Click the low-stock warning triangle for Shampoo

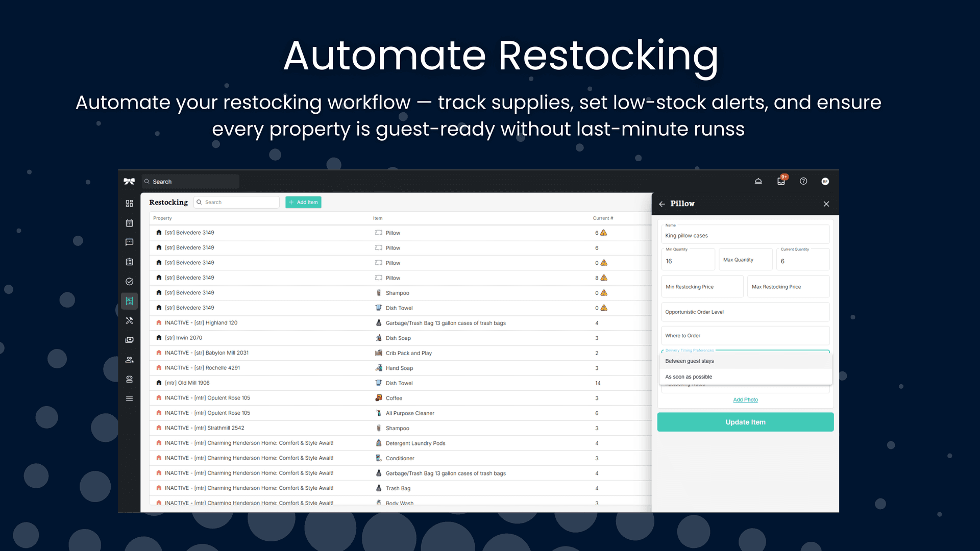click(x=603, y=293)
